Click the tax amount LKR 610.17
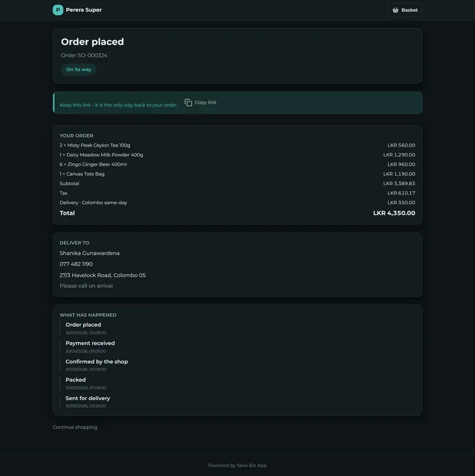This screenshot has width=475, height=476. (x=401, y=193)
